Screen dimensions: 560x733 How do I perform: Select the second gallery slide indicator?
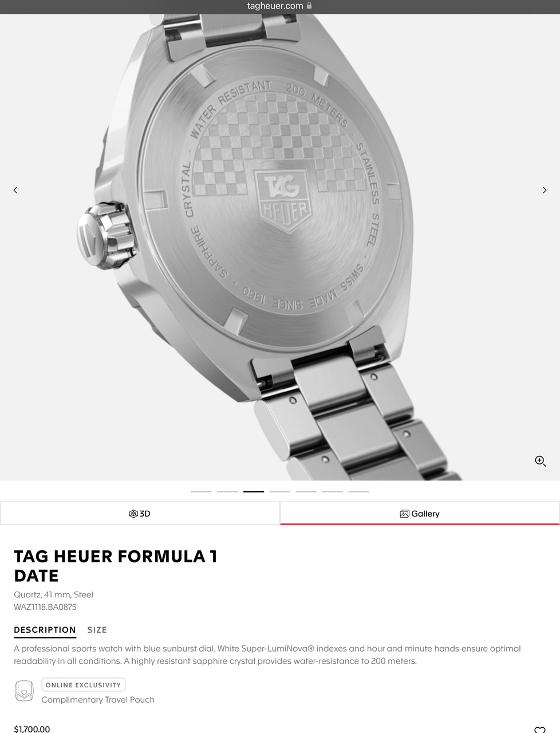coord(227,491)
